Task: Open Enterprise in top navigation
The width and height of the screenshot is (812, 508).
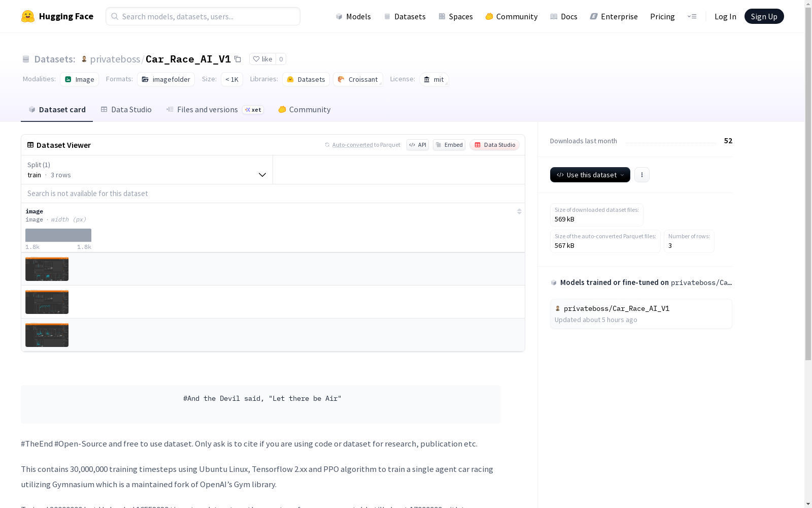Action: (614, 16)
